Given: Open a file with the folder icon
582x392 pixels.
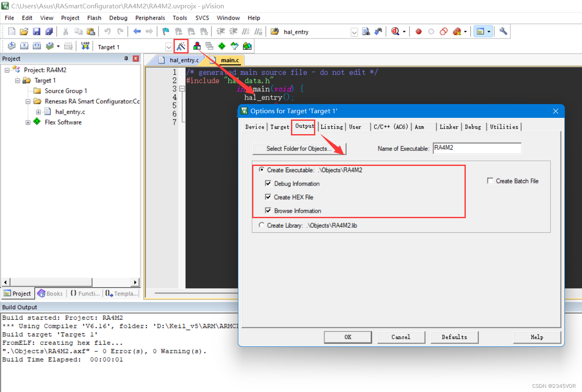Looking at the screenshot, I should tap(24, 31).
